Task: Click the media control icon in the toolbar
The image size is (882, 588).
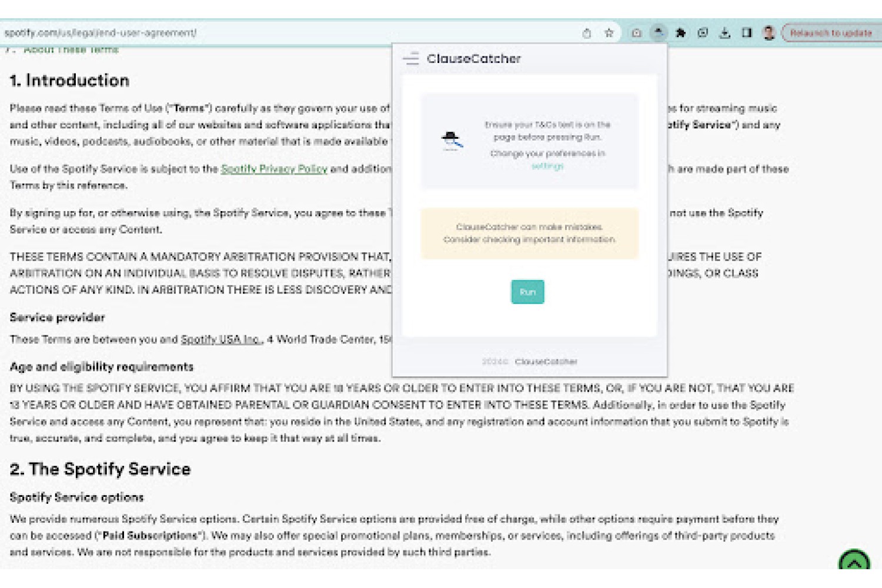Action: 703,33
